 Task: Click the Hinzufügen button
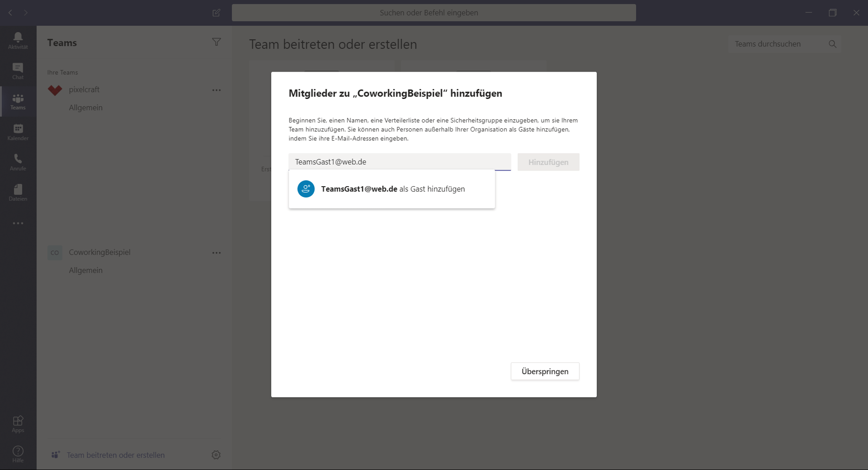click(x=548, y=162)
